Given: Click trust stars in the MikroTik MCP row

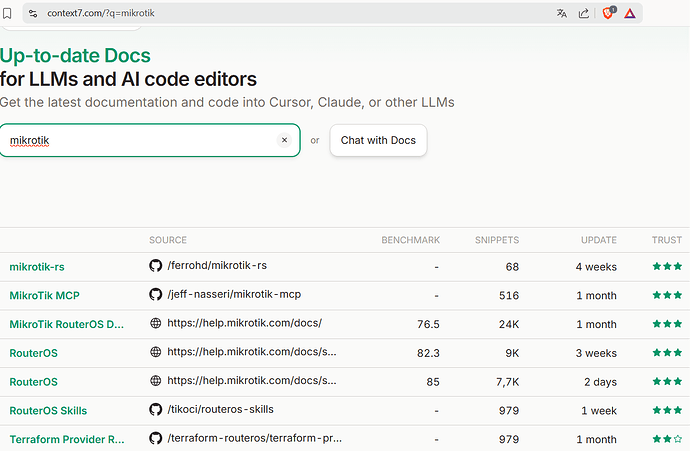Looking at the screenshot, I should coord(667,295).
